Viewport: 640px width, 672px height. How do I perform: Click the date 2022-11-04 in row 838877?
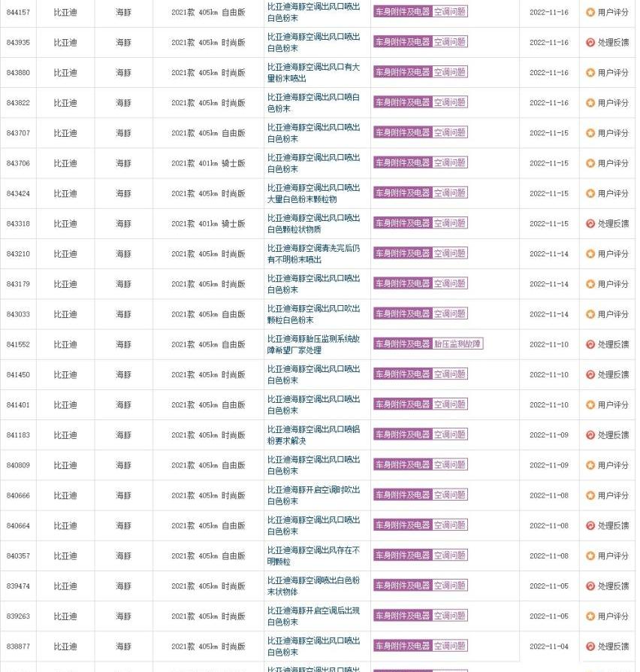(x=549, y=646)
